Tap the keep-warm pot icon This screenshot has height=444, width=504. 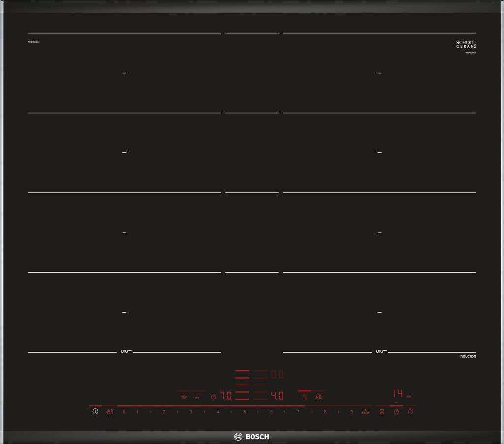pos(184,397)
